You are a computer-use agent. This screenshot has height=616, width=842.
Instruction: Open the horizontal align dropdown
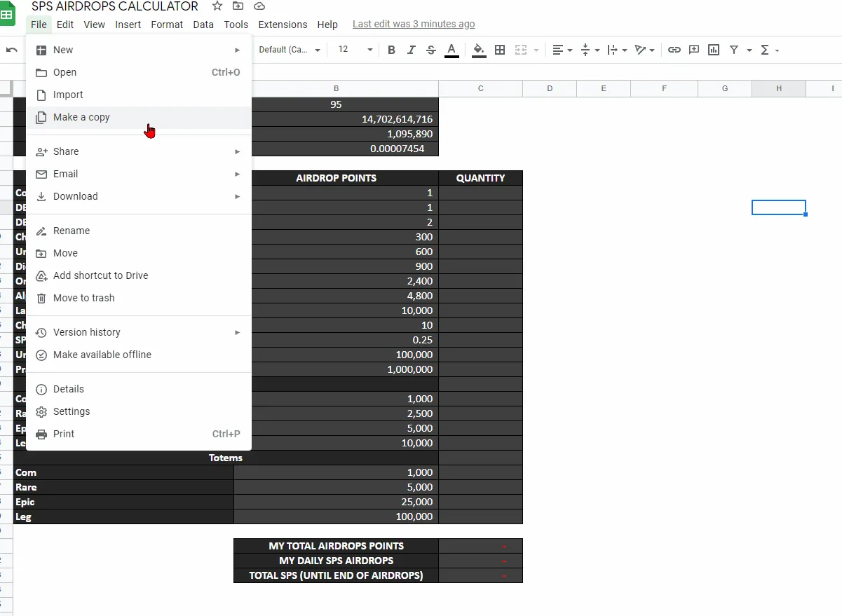(562, 50)
